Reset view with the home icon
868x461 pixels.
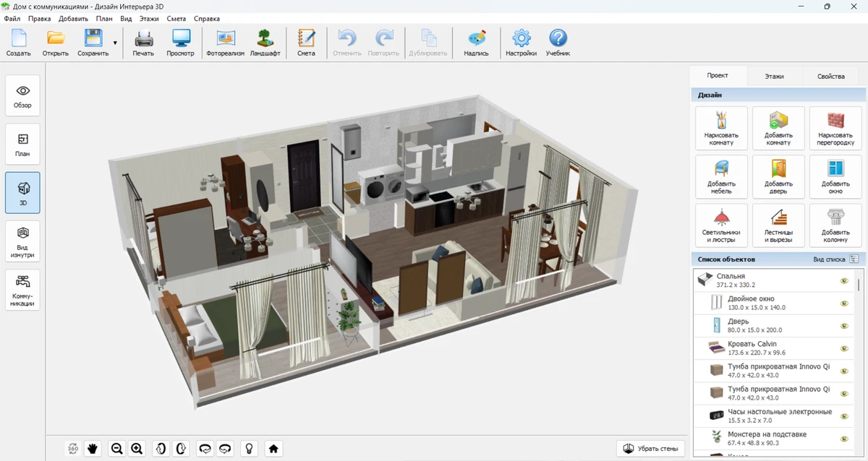(x=273, y=449)
